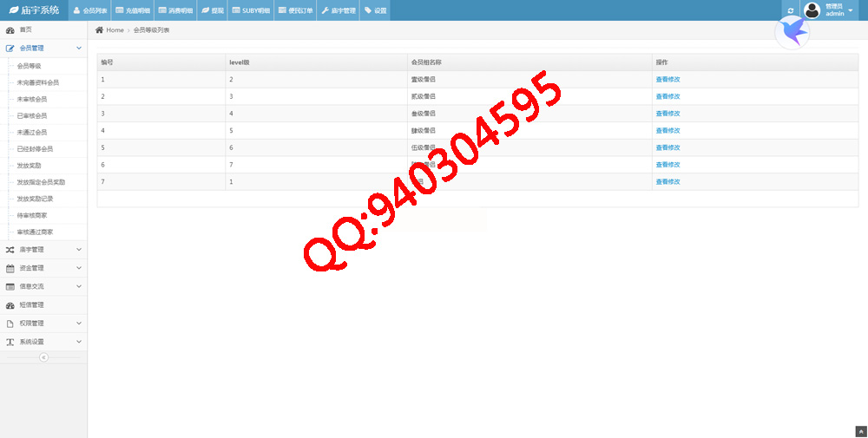
Task: Open 会员列表 in top navigation
Action: click(x=90, y=10)
